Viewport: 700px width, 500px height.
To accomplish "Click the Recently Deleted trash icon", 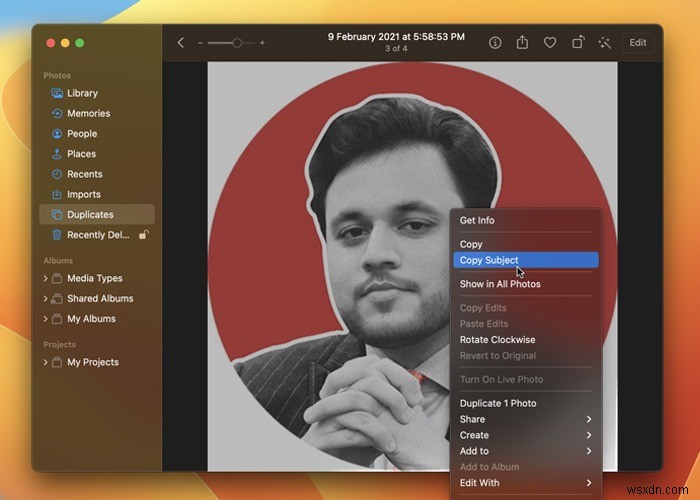I will click(57, 235).
